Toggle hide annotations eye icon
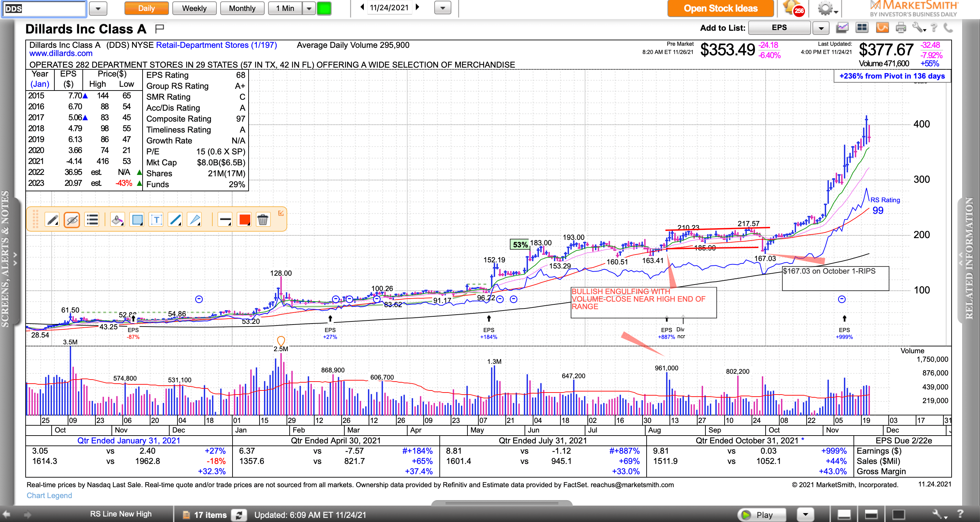980x522 pixels. pos(72,220)
